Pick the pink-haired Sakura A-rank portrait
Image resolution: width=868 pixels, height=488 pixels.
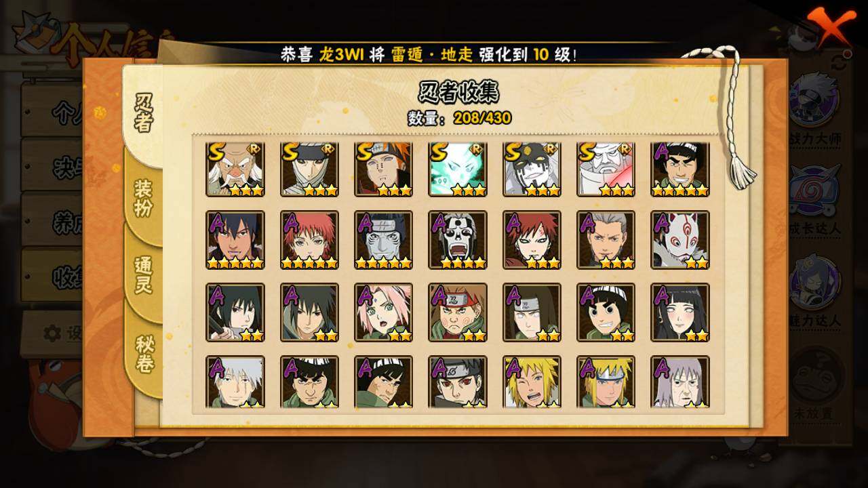point(384,312)
